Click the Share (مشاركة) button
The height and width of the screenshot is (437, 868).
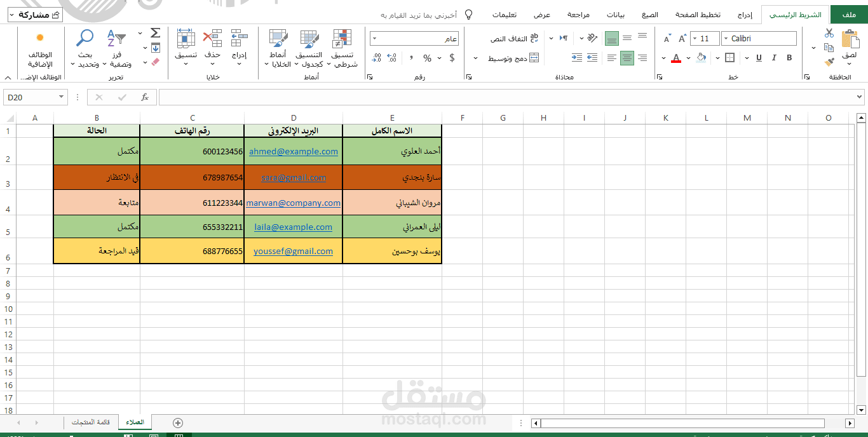[36, 14]
